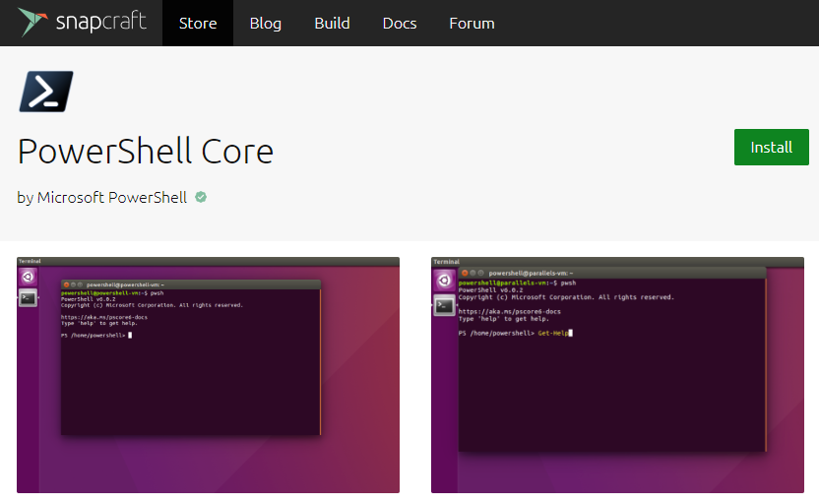Navigate to Docs
The image size is (819, 504).
coord(399,23)
